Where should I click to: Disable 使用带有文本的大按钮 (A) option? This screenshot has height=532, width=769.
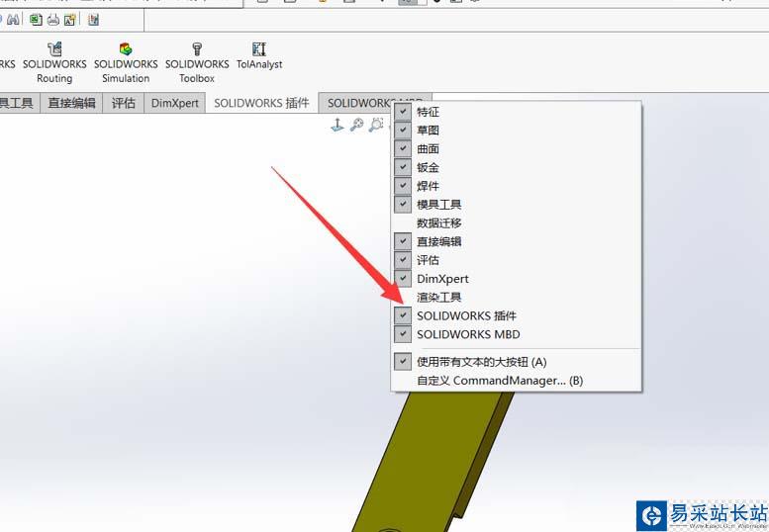(x=516, y=362)
